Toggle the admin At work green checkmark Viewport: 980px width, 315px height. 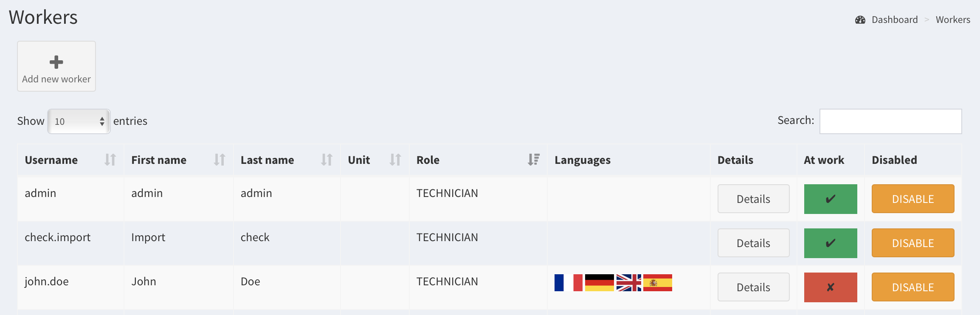[x=830, y=199]
